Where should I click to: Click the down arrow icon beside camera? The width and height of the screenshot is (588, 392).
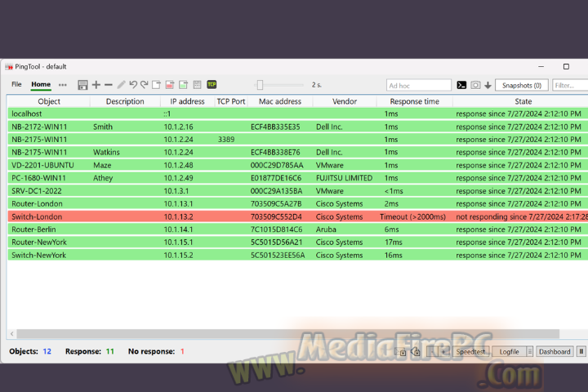tap(488, 86)
